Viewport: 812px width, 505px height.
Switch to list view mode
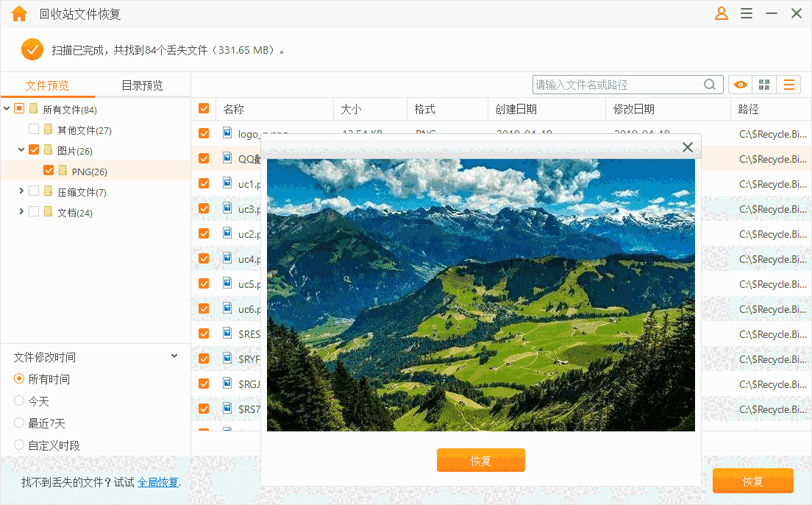click(788, 85)
